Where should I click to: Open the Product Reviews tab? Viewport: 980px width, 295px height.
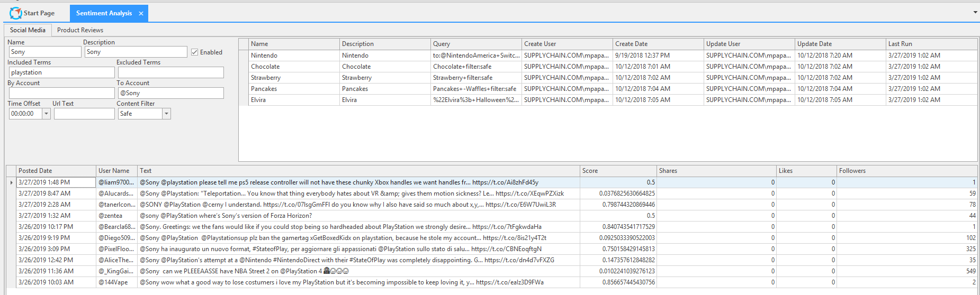80,30
